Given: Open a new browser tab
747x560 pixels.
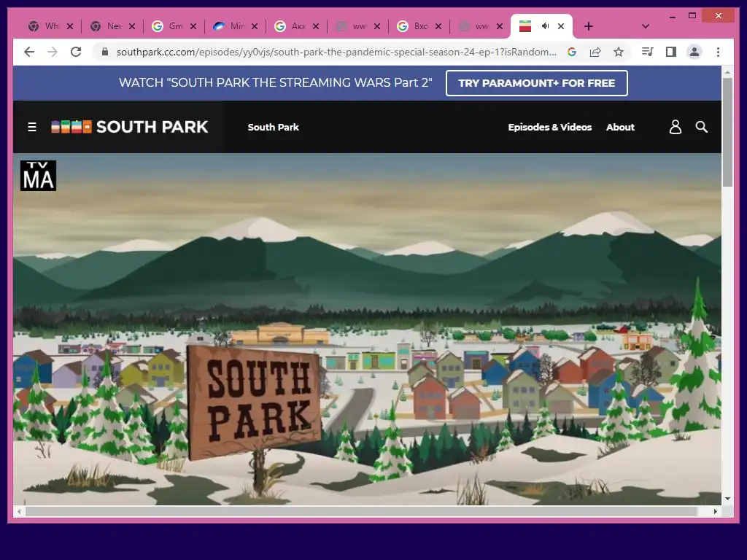Looking at the screenshot, I should pos(589,26).
